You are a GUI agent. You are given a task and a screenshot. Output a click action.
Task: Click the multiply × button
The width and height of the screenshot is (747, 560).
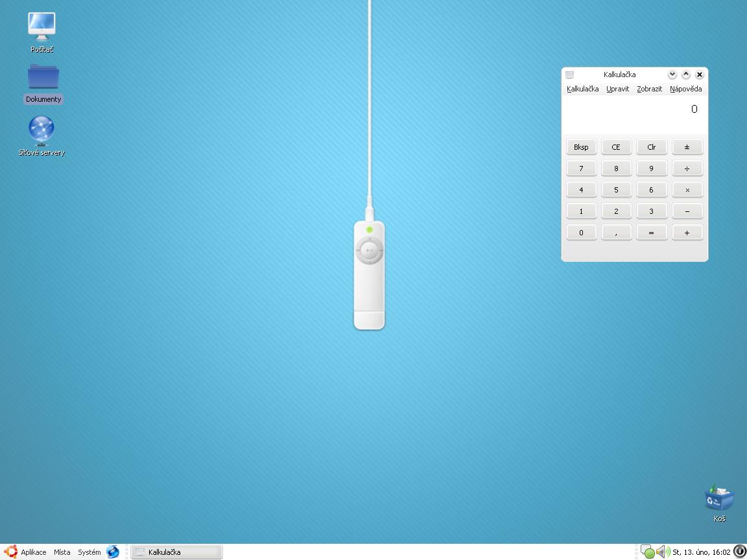[687, 189]
